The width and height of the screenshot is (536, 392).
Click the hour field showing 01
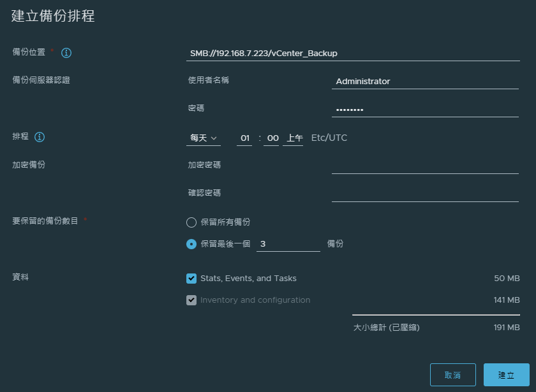(244, 138)
